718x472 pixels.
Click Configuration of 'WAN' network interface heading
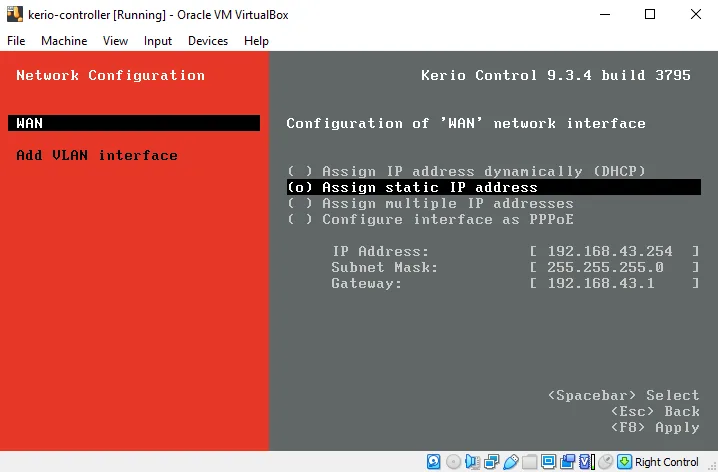[466, 123]
